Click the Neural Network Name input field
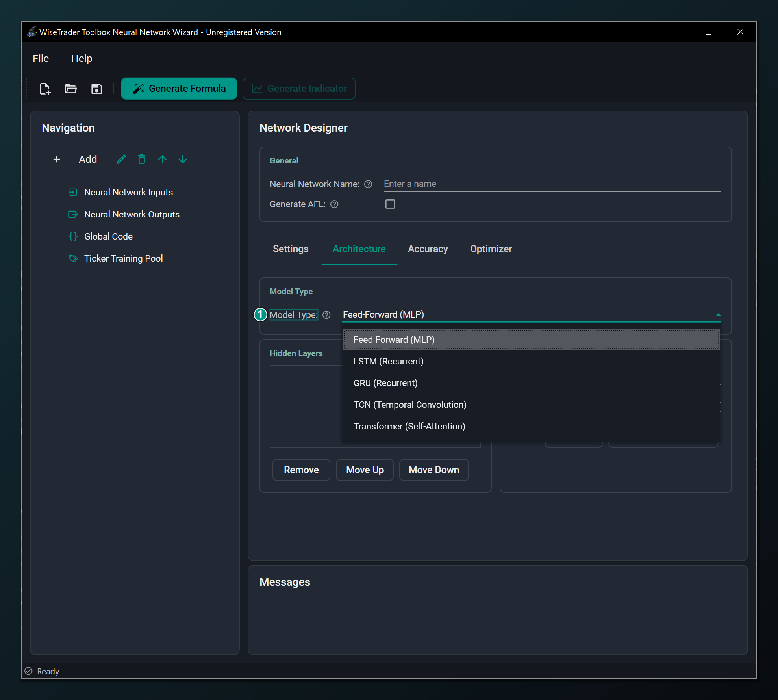Screen dimensions: 778x700 click(x=552, y=184)
